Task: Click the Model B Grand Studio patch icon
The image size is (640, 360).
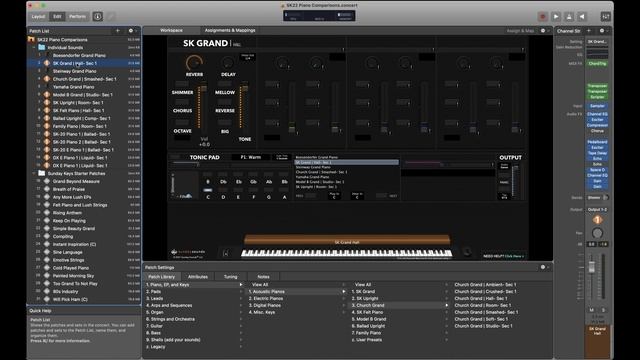Action: 47,95
